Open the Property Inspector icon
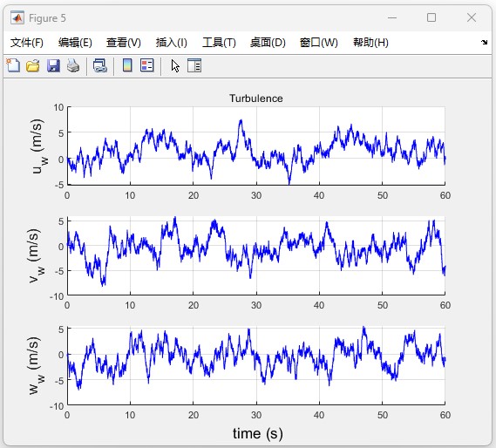 (x=194, y=66)
